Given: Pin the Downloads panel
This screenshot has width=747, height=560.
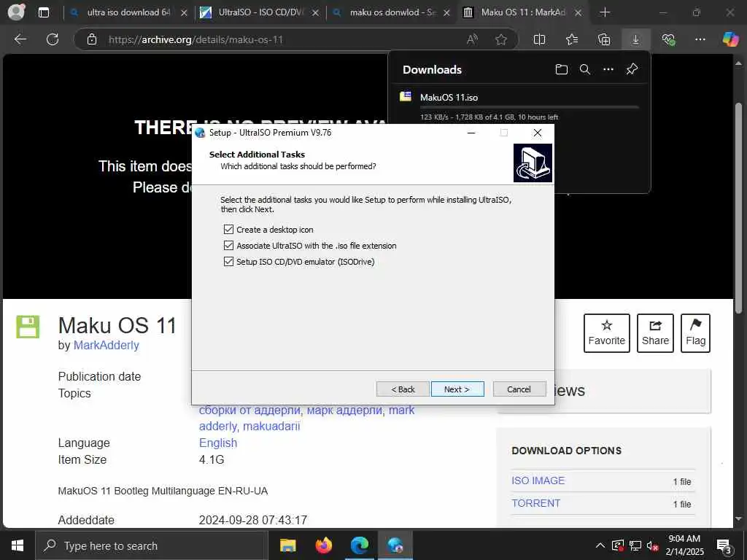Looking at the screenshot, I should point(632,69).
